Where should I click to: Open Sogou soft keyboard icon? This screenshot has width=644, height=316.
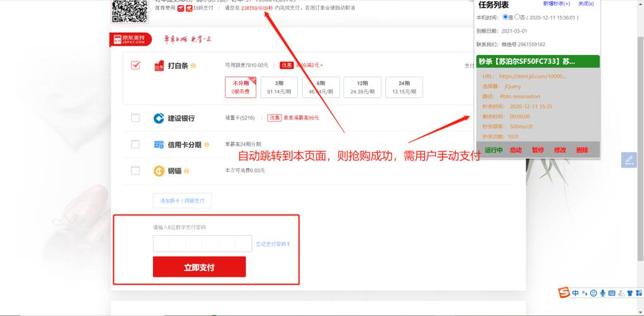coord(612,293)
